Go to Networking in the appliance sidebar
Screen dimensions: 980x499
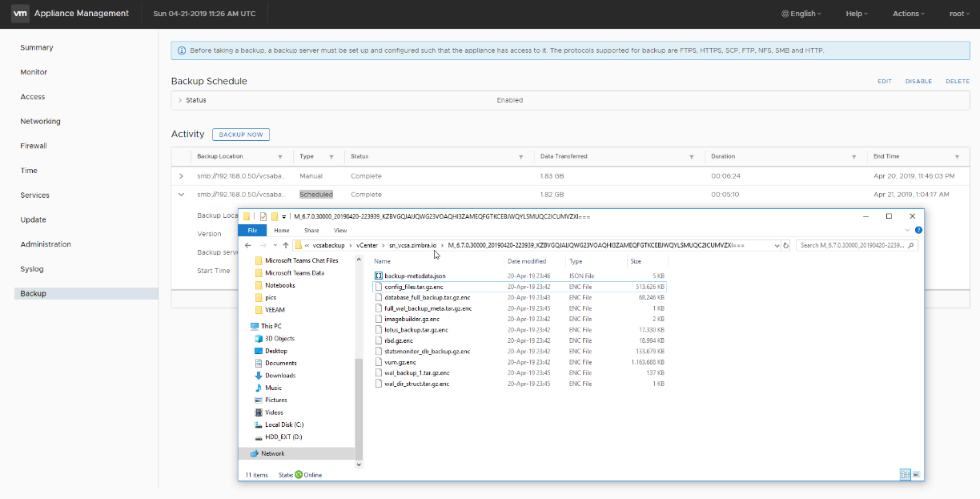[x=41, y=121]
